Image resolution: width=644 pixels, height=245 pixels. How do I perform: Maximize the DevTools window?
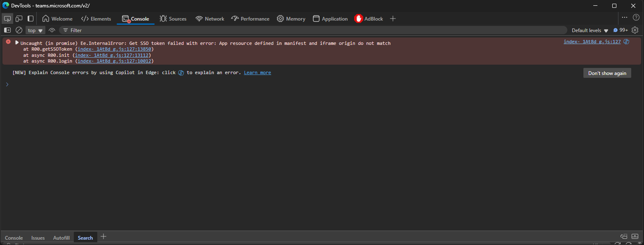614,6
